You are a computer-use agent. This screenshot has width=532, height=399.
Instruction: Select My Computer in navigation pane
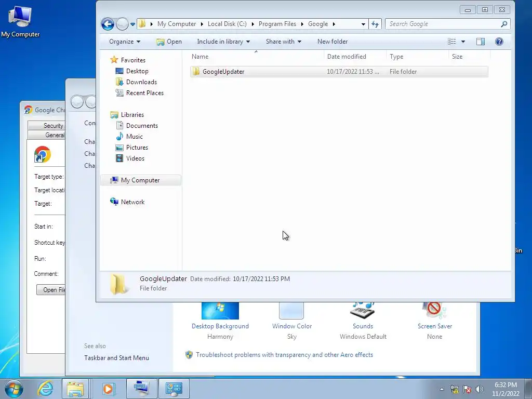point(140,180)
